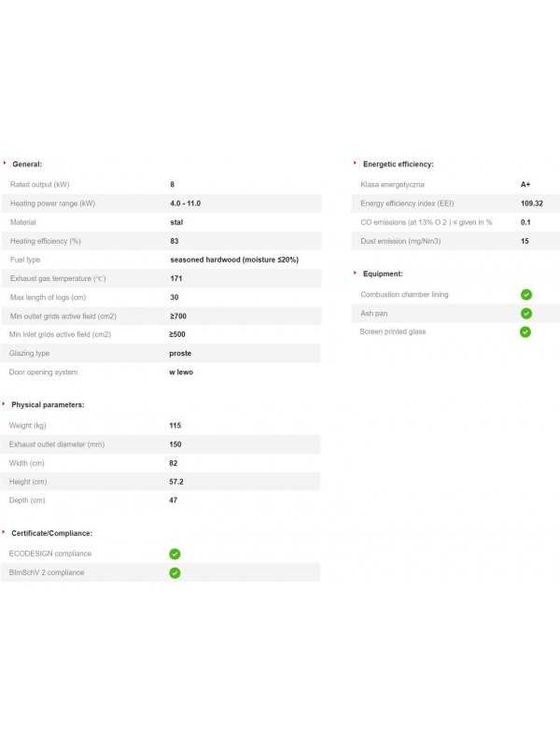
Task: Select the 'proste' glazing type value
Action: (x=180, y=353)
